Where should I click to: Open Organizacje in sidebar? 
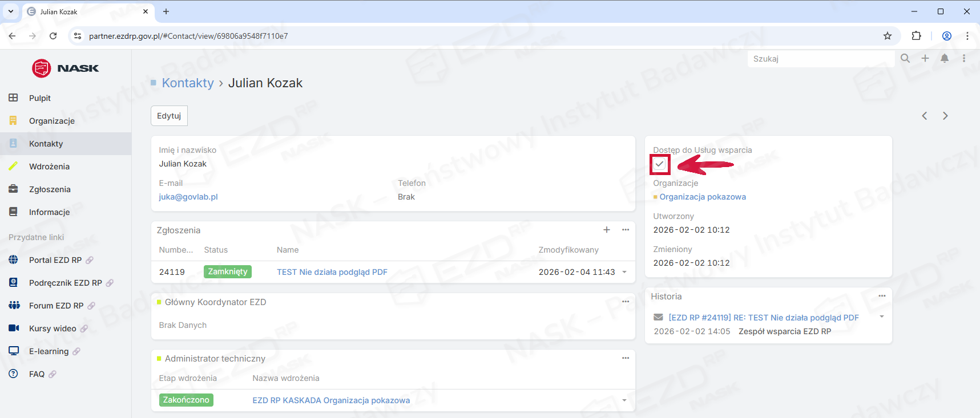pos(52,121)
